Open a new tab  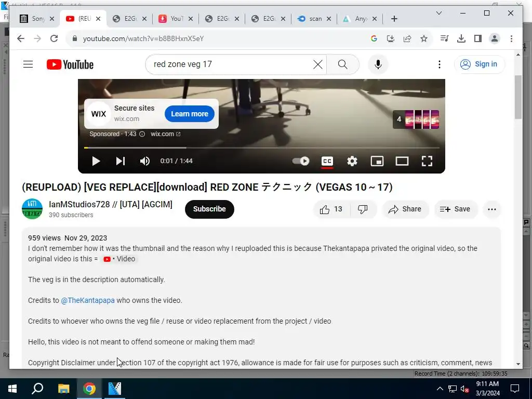[394, 19]
